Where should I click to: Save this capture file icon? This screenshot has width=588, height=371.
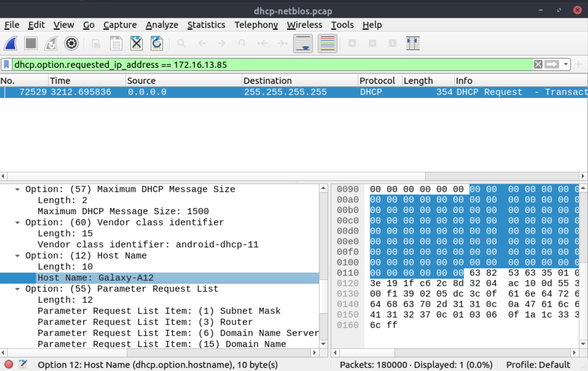click(116, 43)
